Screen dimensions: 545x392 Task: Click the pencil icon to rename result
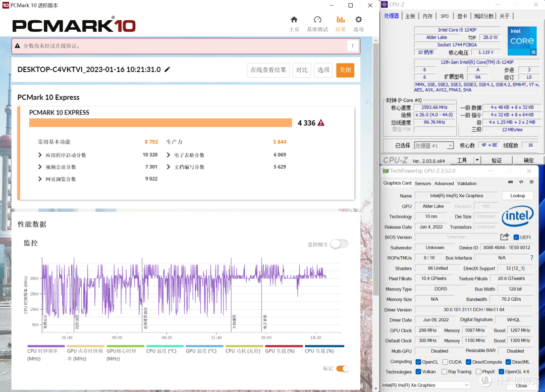[167, 70]
